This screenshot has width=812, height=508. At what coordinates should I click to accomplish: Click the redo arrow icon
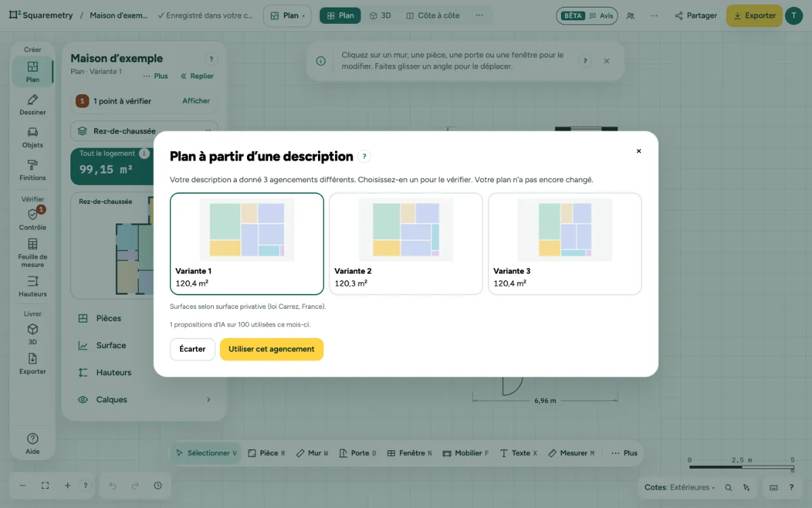[x=135, y=486]
